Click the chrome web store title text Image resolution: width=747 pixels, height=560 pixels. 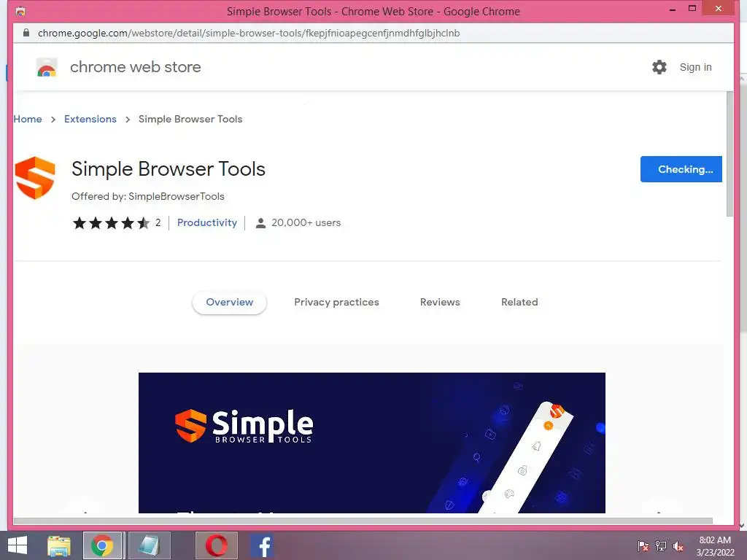(135, 67)
